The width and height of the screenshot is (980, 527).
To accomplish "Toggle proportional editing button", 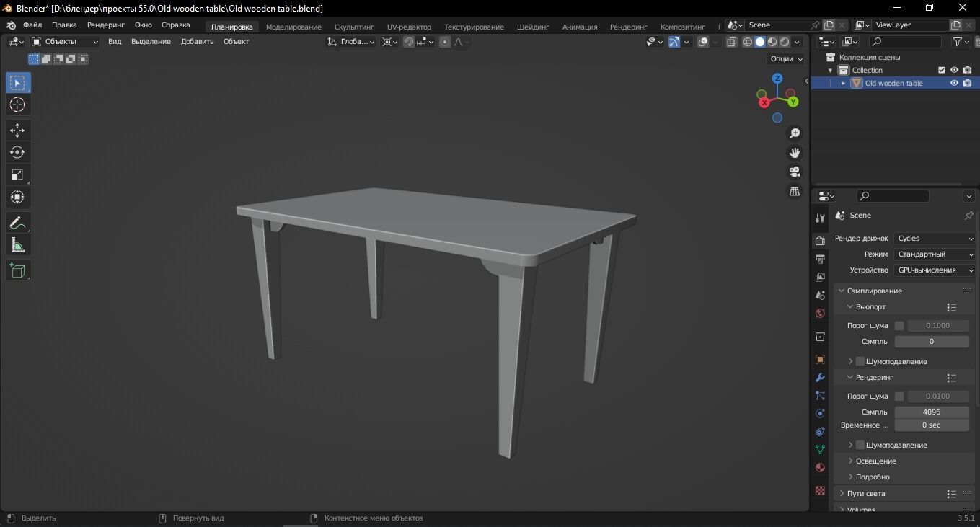I will (x=445, y=42).
